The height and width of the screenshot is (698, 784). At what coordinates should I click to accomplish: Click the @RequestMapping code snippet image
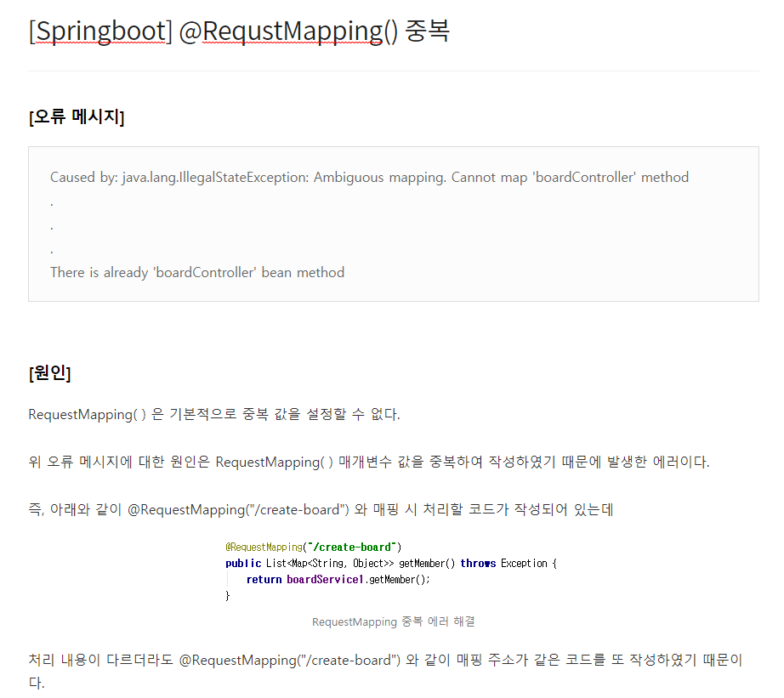pos(391,571)
